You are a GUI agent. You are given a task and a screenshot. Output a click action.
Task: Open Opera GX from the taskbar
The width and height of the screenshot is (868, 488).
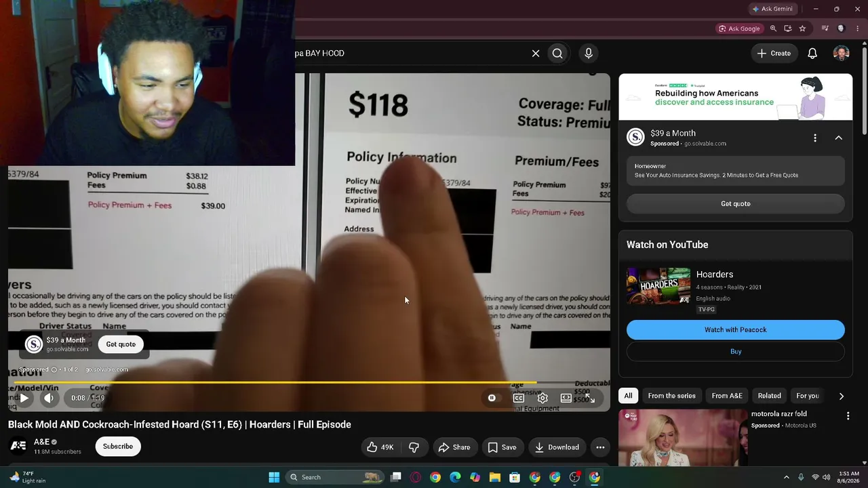pyautogui.click(x=416, y=477)
